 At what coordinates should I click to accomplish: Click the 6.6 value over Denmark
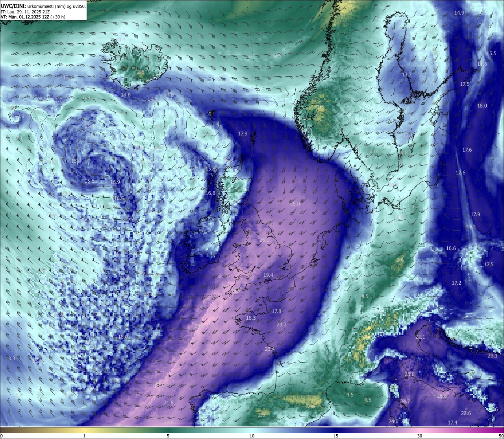tap(373, 151)
